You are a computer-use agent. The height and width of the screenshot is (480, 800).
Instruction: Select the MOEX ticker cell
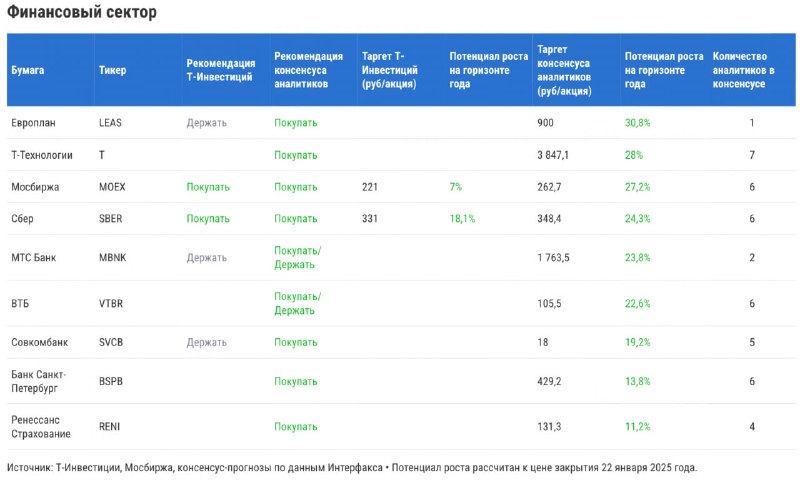[112, 187]
